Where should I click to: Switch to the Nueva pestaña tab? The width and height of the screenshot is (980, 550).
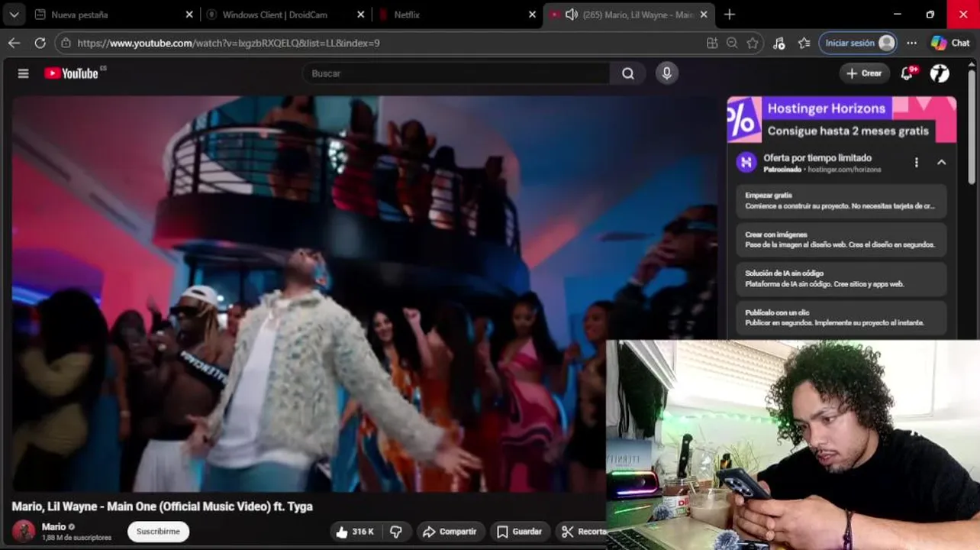[114, 15]
